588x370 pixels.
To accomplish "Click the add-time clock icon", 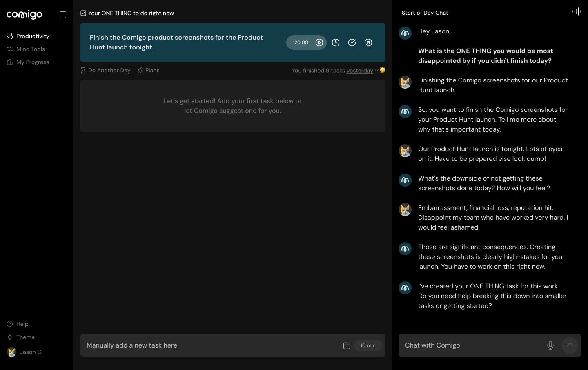I will [x=336, y=42].
